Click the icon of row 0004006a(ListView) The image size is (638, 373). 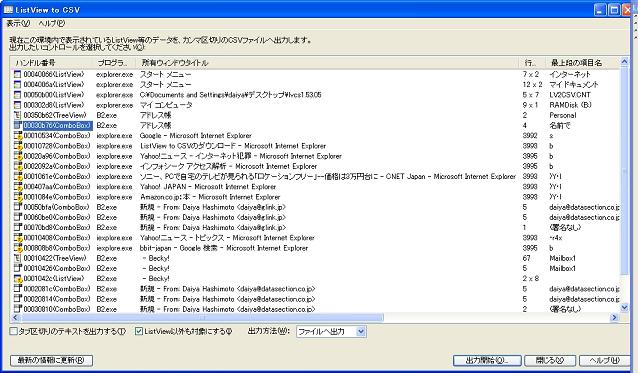coord(17,85)
